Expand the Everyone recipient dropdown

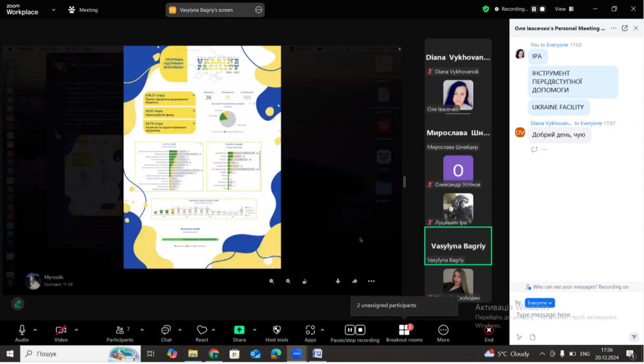[539, 303]
